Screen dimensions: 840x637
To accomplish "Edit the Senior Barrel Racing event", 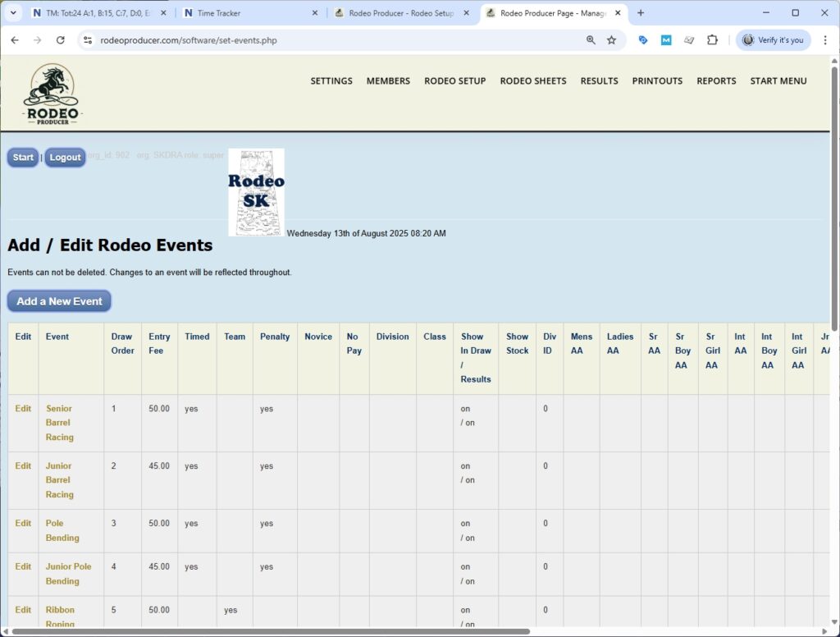I will tap(23, 409).
